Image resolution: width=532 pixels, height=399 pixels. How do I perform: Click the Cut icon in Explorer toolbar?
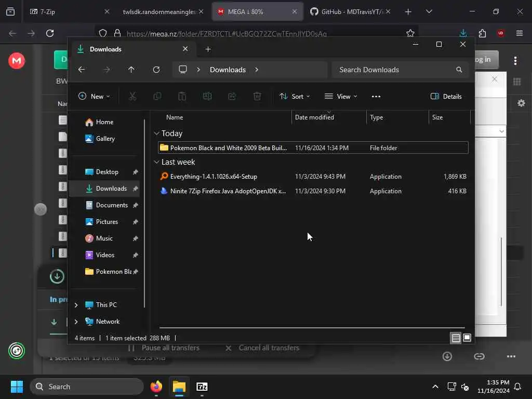tap(132, 96)
